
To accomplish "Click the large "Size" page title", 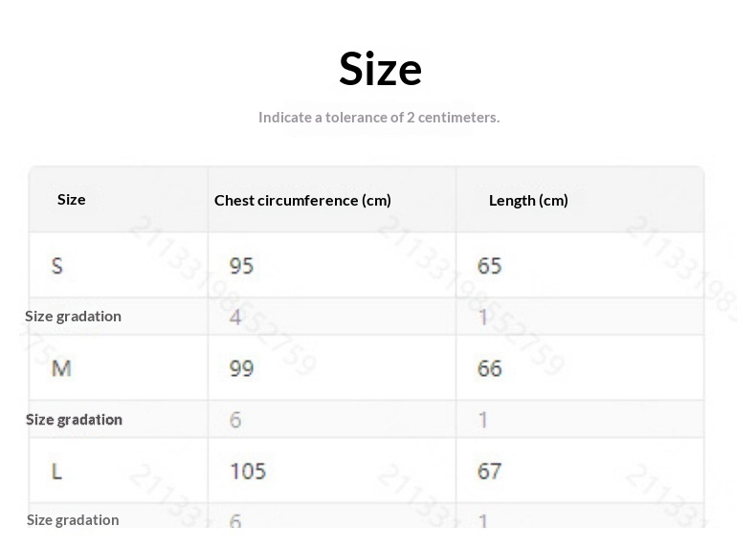I will (x=380, y=69).
